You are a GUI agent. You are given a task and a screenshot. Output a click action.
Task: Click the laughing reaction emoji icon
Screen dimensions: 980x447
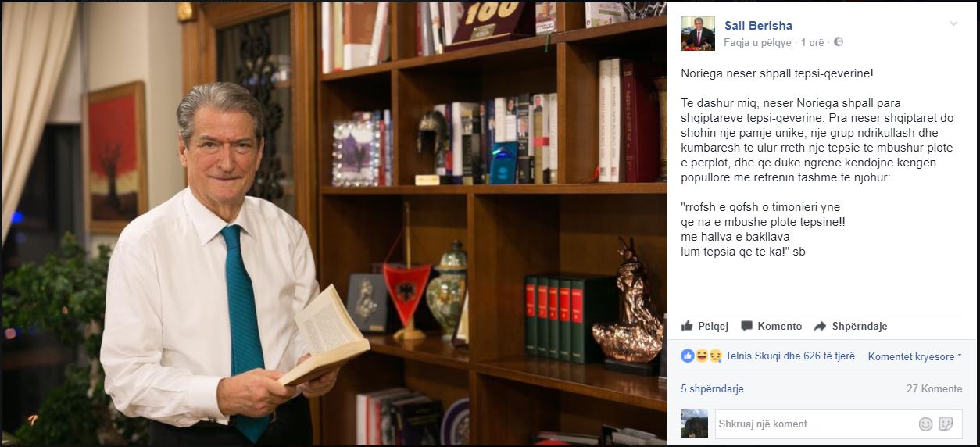700,356
